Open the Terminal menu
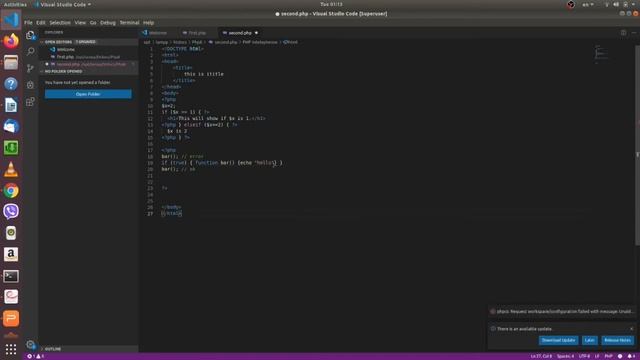This screenshot has height=360, width=640. click(129, 22)
